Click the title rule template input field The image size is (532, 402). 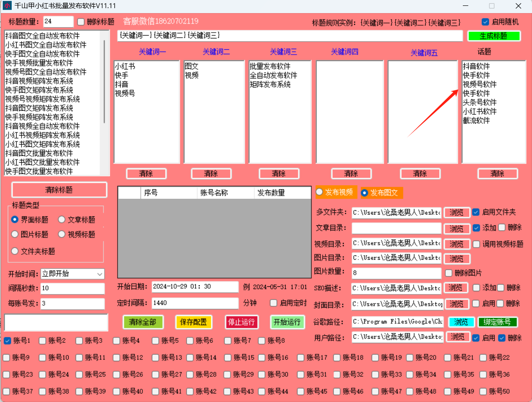pos(290,36)
